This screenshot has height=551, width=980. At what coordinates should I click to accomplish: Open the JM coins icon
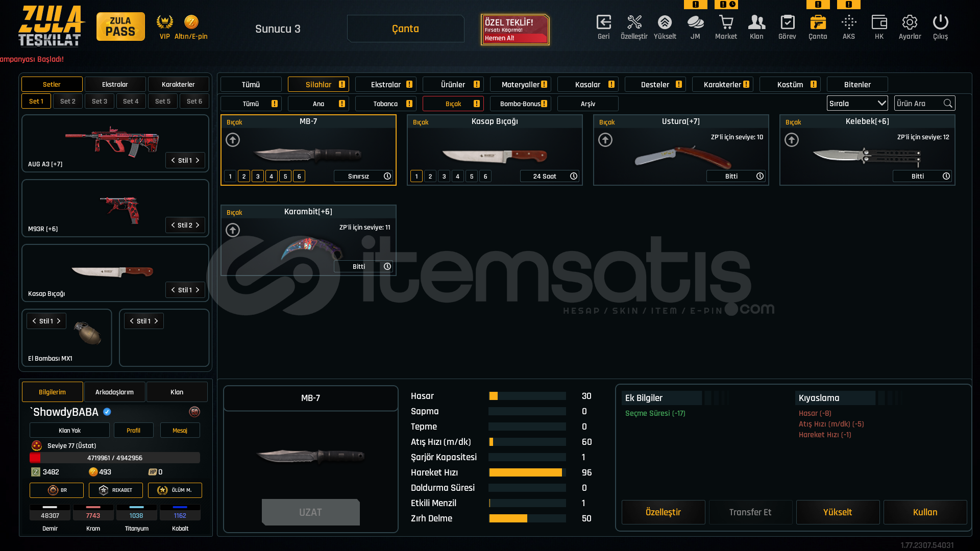[x=695, y=22]
